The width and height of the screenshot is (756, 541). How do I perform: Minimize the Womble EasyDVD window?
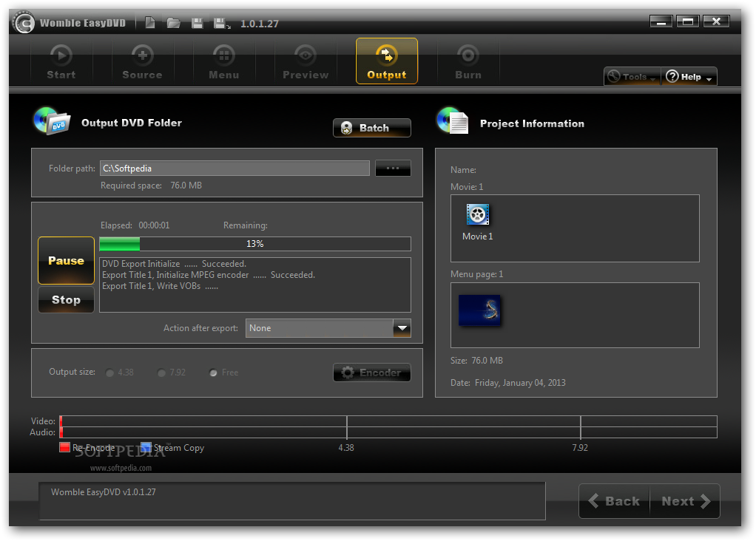click(x=661, y=21)
